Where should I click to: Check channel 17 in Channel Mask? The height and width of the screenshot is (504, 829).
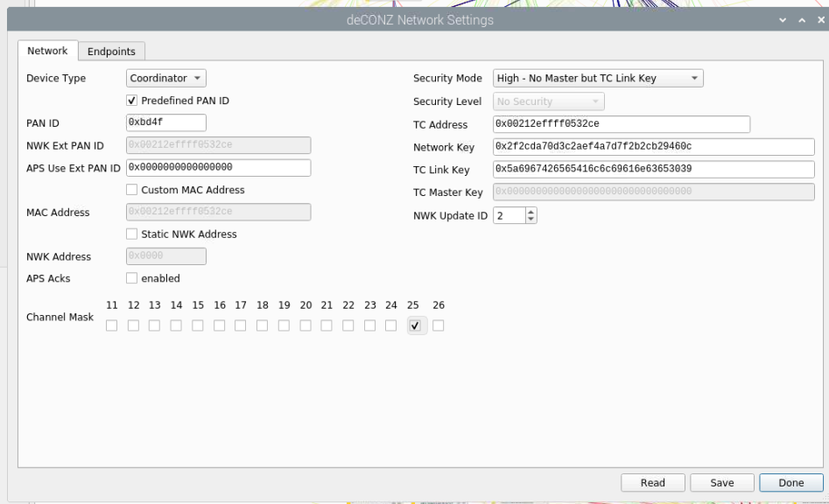point(241,326)
